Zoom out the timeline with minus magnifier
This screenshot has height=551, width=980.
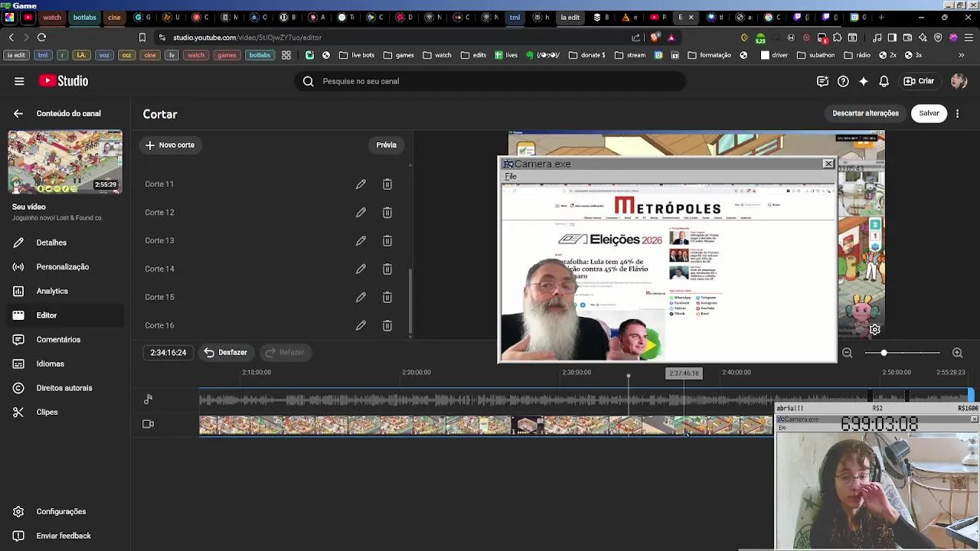[x=848, y=353]
